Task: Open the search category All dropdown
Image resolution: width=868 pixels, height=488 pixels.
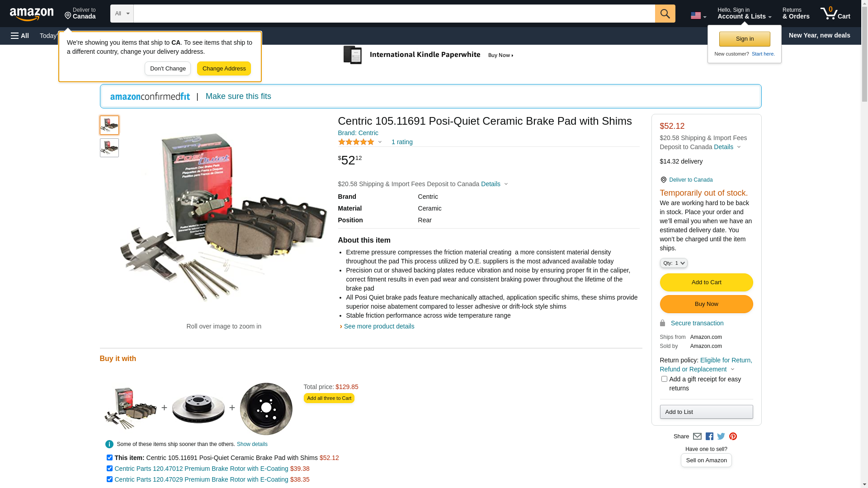Action: (x=122, y=14)
